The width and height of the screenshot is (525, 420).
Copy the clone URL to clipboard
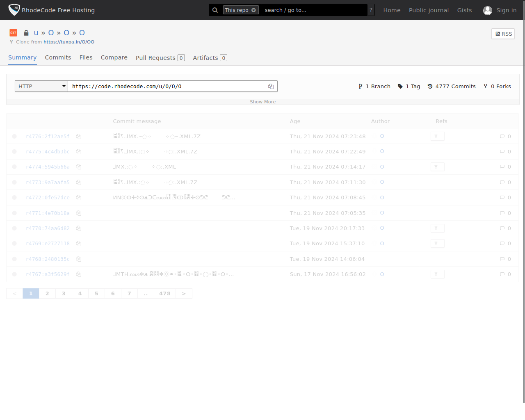click(271, 86)
